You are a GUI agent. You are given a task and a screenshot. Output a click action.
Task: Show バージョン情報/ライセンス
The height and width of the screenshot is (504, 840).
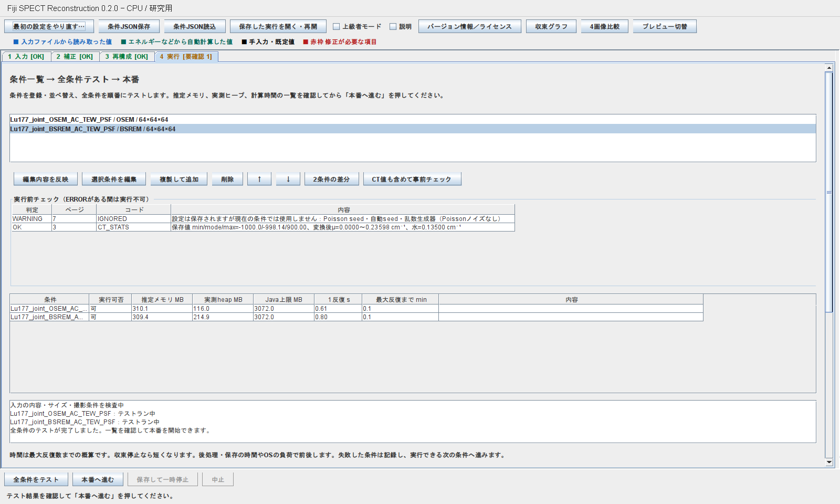[470, 26]
